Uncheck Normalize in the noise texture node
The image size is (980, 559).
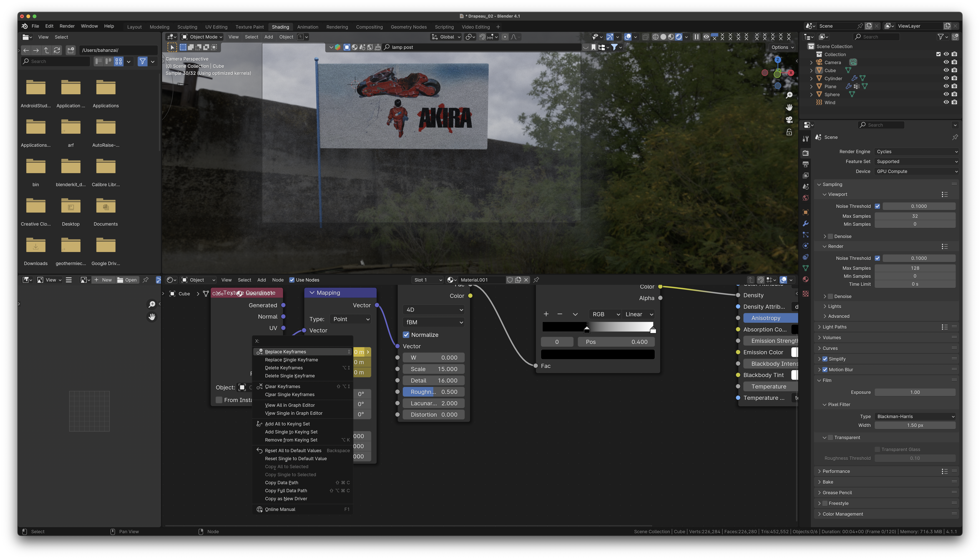[x=406, y=335]
